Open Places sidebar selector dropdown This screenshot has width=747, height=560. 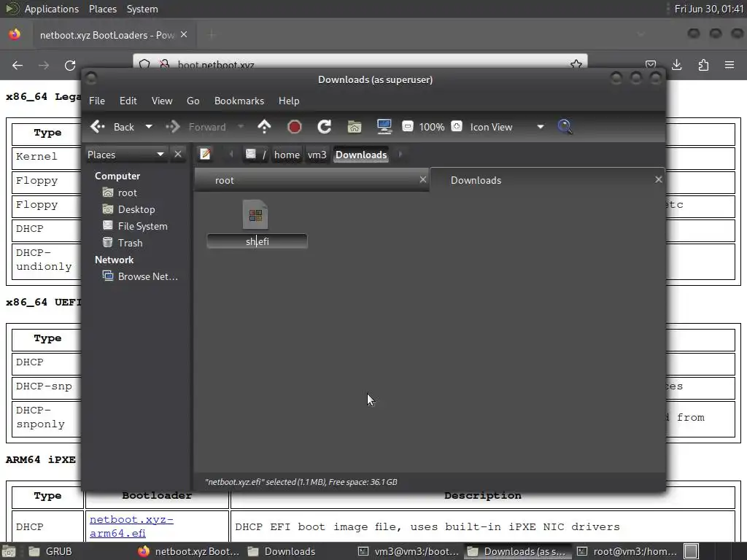(x=125, y=155)
